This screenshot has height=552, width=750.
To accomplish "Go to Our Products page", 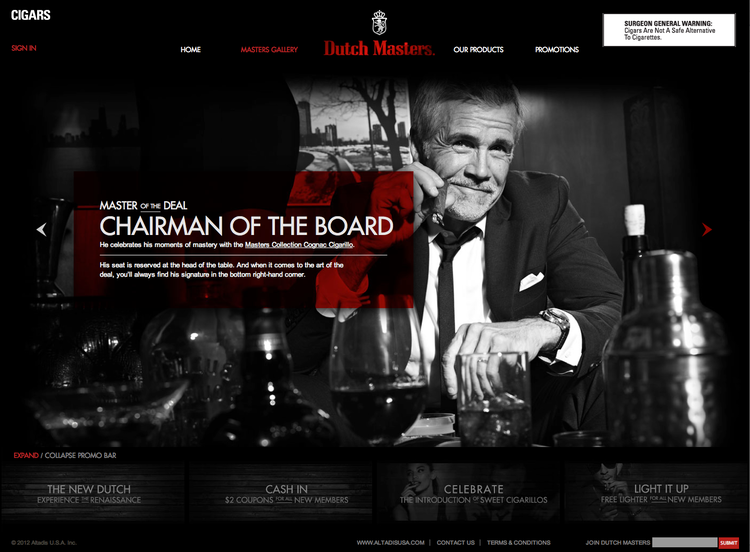I will pos(478,49).
